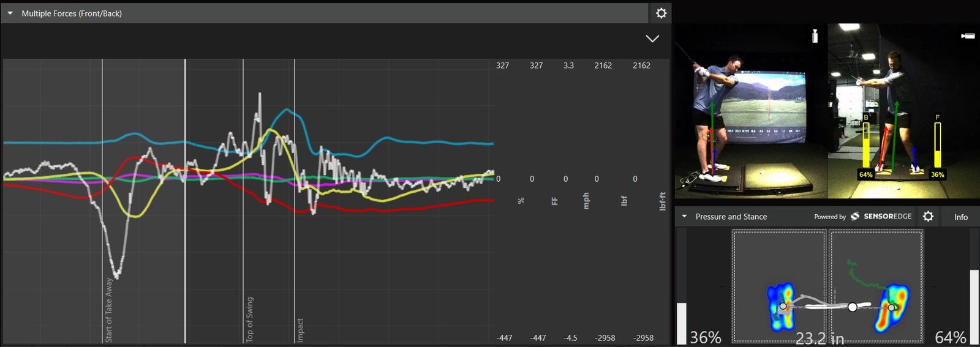Select the left face-on swing video
This screenshot has width=980, height=347.
pyautogui.click(x=751, y=111)
